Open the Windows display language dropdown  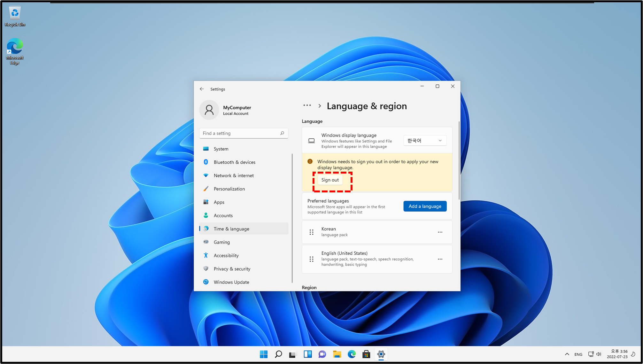coord(425,141)
